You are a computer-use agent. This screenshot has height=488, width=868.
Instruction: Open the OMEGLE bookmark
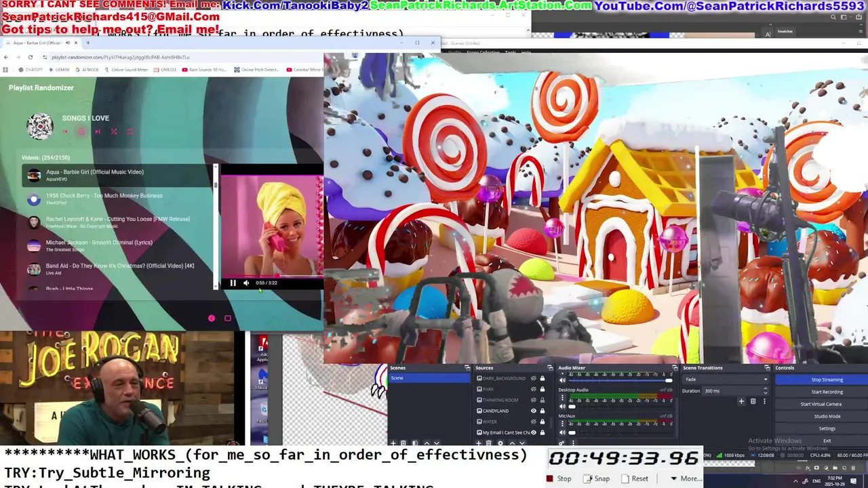point(165,69)
